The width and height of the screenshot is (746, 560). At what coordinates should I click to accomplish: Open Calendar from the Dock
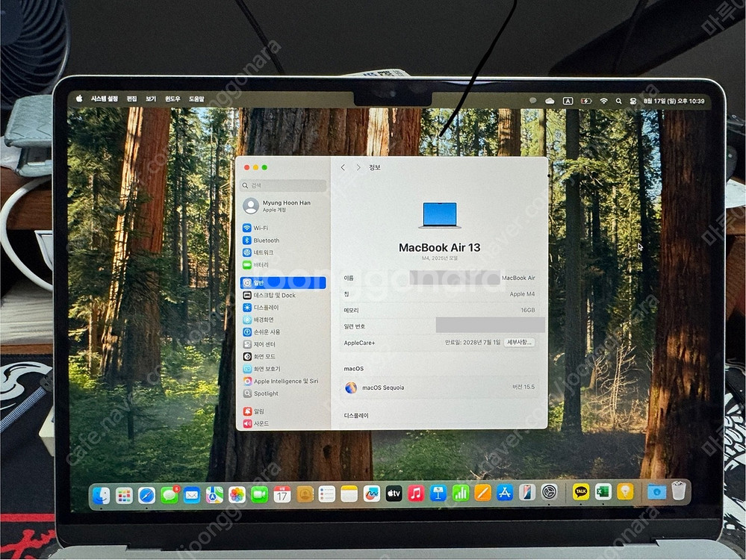coord(282,495)
